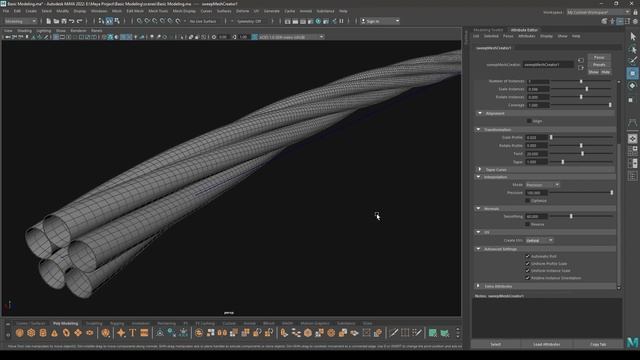Click the Select button at panel bottom

496,344
